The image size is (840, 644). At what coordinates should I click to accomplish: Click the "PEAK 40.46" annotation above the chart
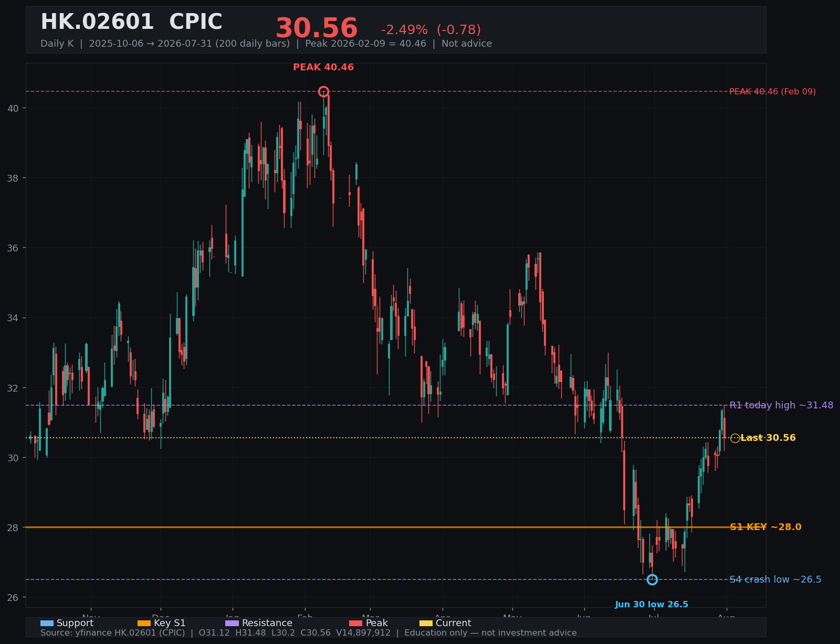pyautogui.click(x=323, y=67)
